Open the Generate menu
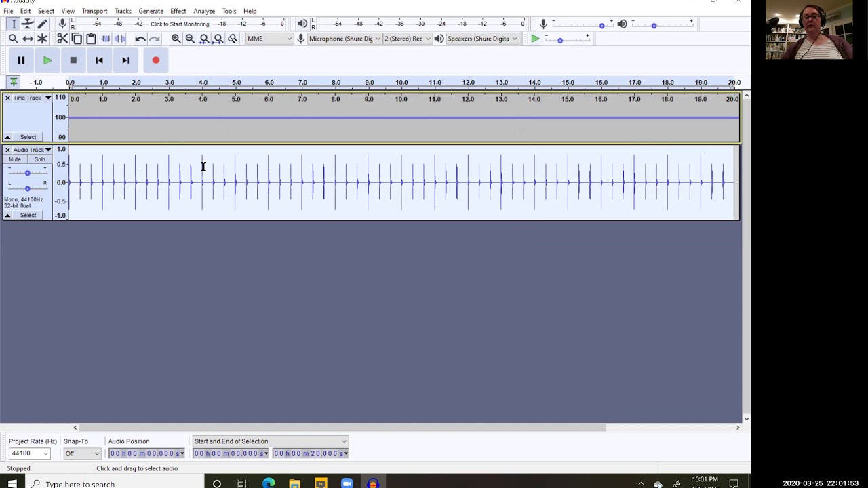Image resolution: width=868 pixels, height=488 pixels. 151,11
